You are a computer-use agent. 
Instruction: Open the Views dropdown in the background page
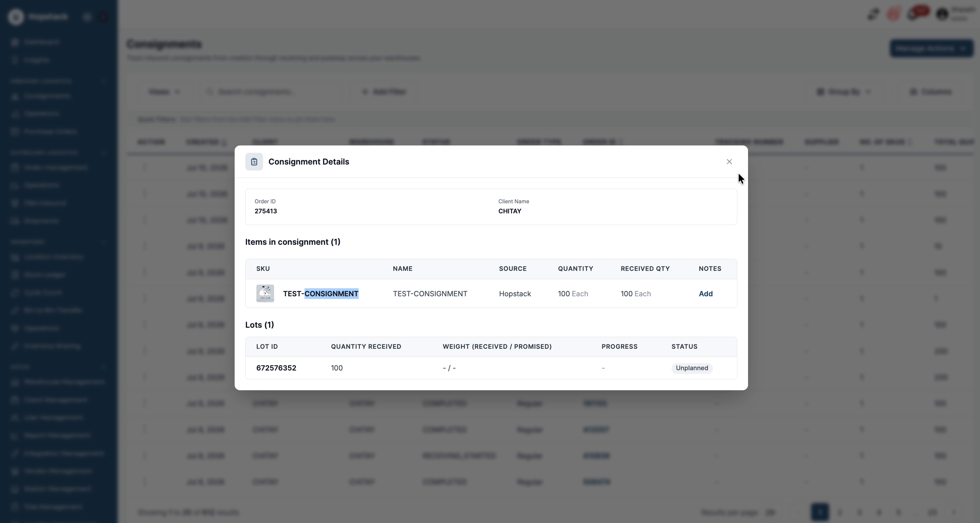coord(164,92)
